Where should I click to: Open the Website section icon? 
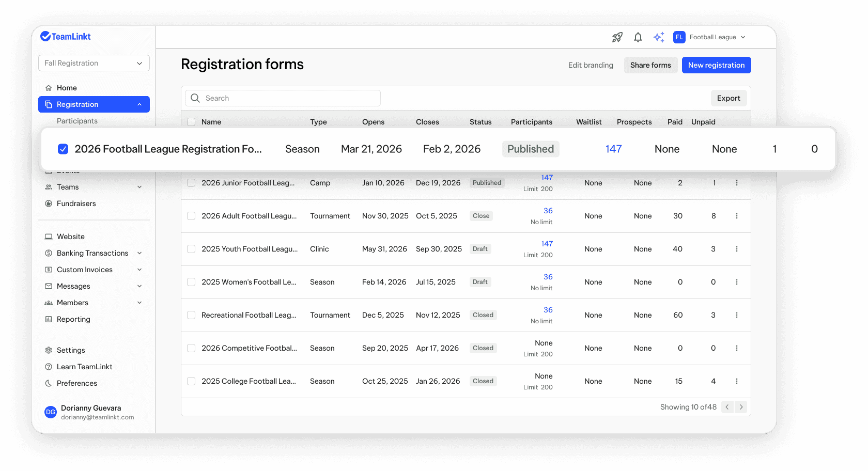(x=48, y=236)
